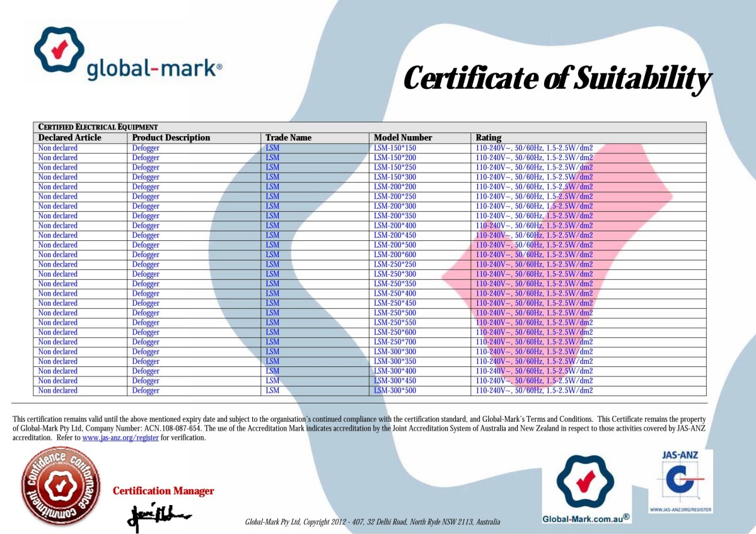Image resolution: width=756 pixels, height=534 pixels.
Task: Click Non declared in the LSM-150*150 row
Action: pos(58,148)
